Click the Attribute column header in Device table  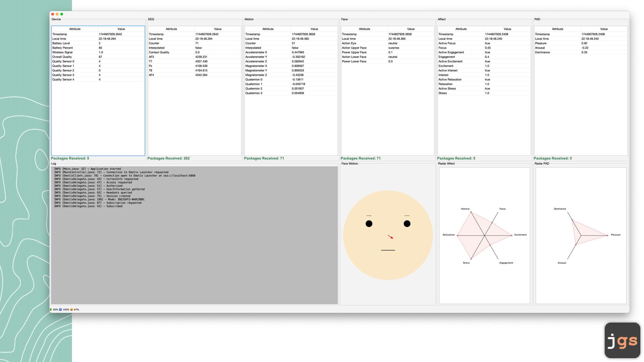[x=75, y=29]
